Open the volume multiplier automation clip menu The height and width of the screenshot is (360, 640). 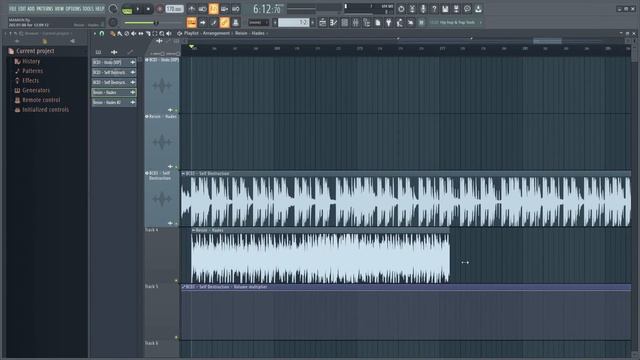click(183, 287)
